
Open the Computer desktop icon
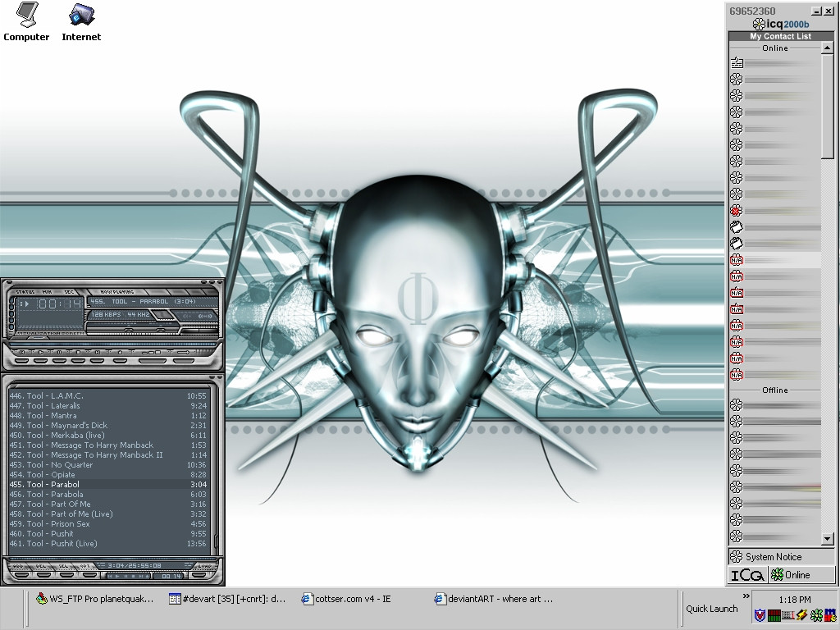[25, 23]
